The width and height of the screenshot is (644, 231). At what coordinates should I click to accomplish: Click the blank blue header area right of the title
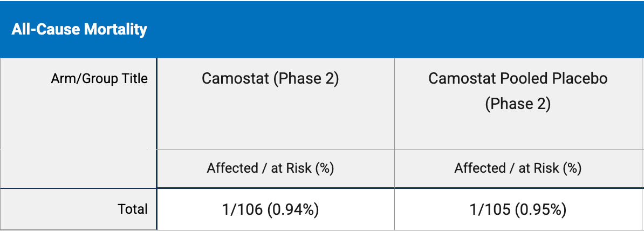(394, 29)
